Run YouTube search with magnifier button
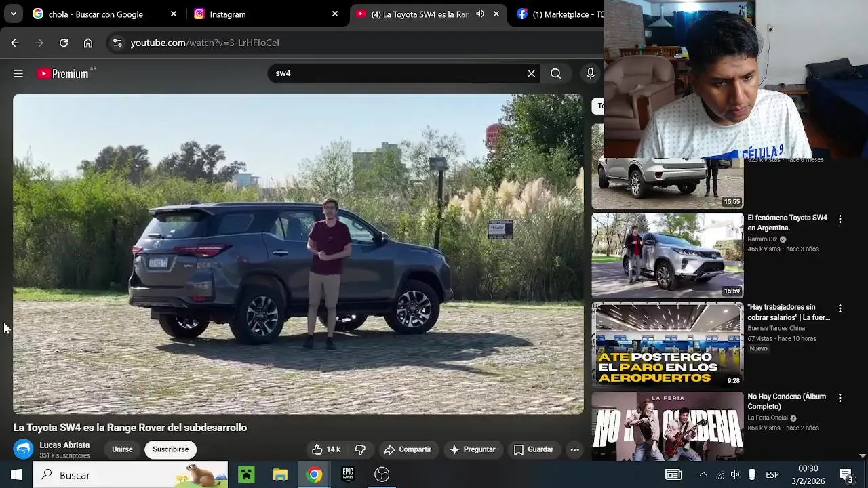The image size is (868, 488). pyautogui.click(x=556, y=73)
